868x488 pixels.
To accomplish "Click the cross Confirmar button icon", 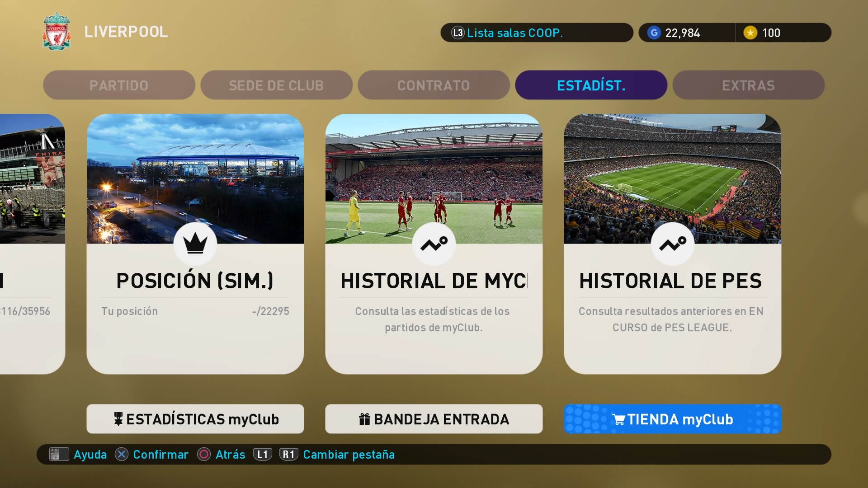I will [122, 454].
